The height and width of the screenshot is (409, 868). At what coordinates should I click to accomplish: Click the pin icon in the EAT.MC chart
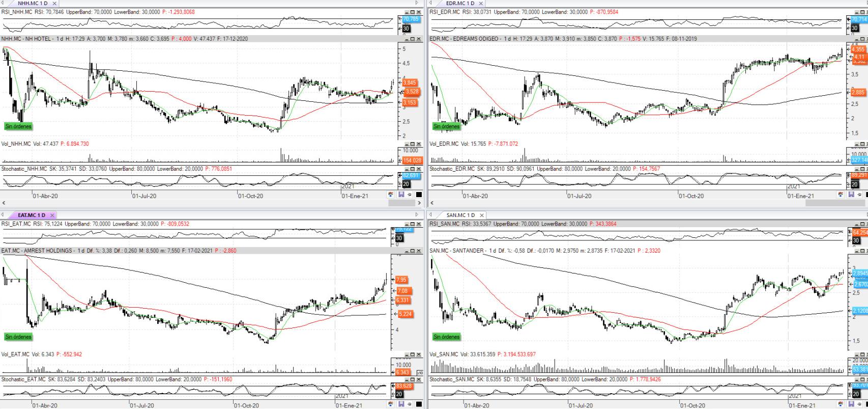410,404
